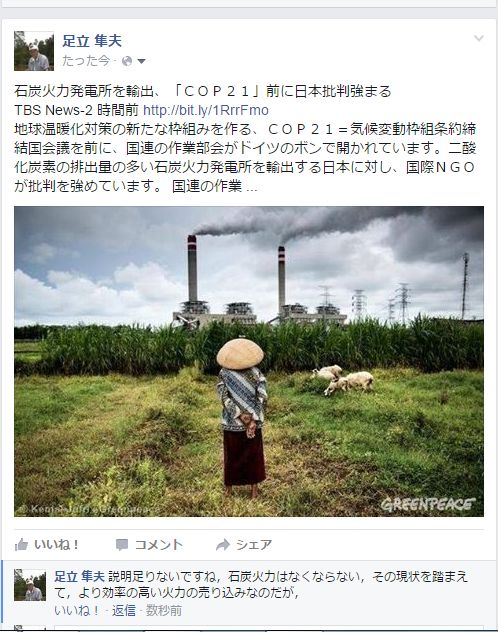Click the thumbs-up いいね! icon under post
Image resolution: width=498 pixels, height=632 pixels.
point(21,545)
